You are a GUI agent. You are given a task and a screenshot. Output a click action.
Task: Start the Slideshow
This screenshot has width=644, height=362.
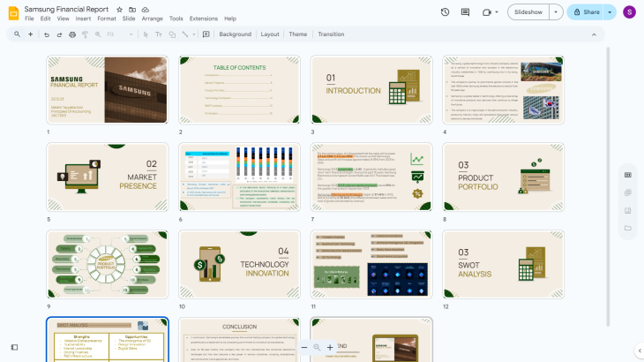pos(528,12)
